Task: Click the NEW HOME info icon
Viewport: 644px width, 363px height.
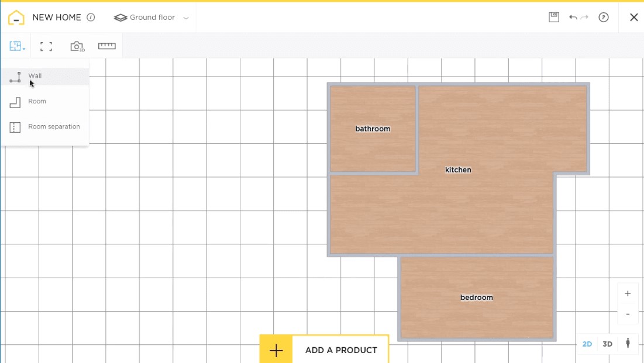Action: coord(91,17)
